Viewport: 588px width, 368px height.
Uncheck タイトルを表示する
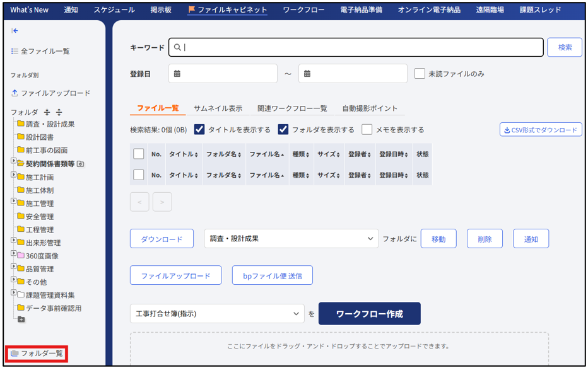pyautogui.click(x=199, y=130)
